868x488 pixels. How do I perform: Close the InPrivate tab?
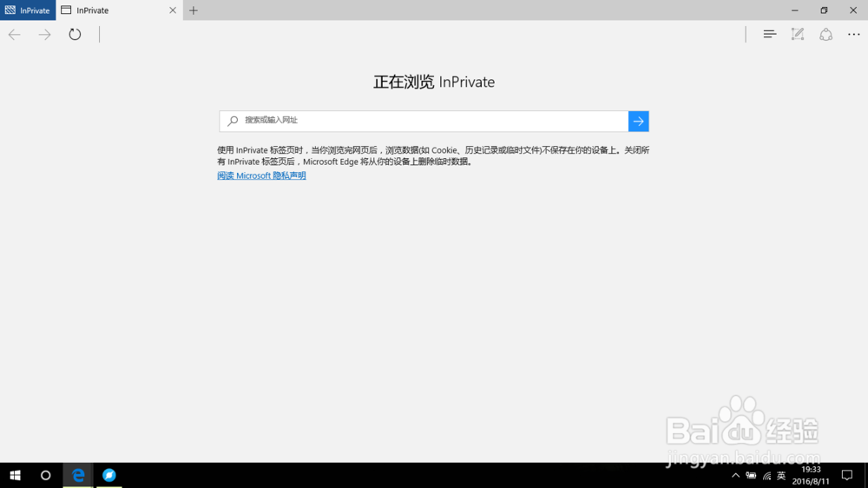click(173, 10)
